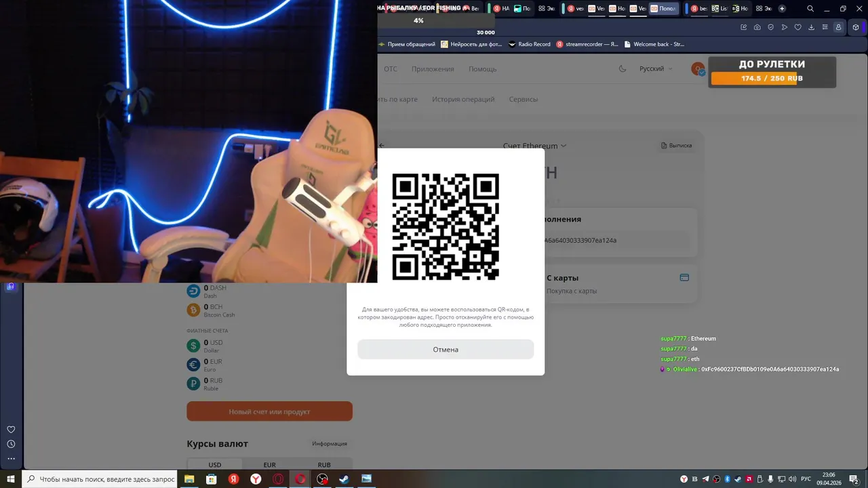This screenshot has height=488, width=868.
Task: Open File Explorer from the taskbar
Action: 189,479
